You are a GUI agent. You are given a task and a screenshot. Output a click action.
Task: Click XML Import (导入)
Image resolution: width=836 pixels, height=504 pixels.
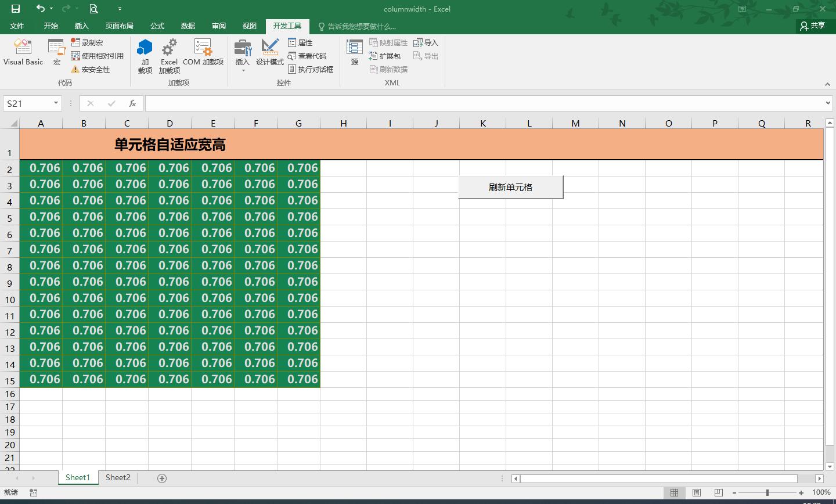coord(426,42)
